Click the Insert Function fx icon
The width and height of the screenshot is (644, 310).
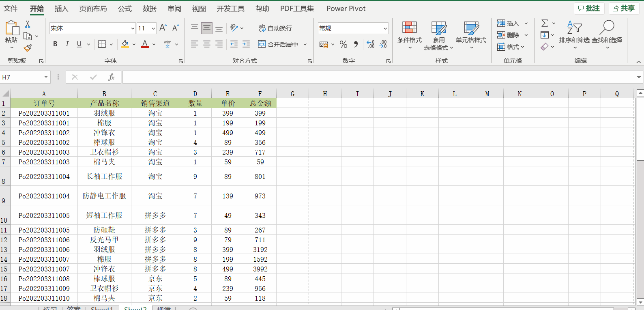coord(111,77)
